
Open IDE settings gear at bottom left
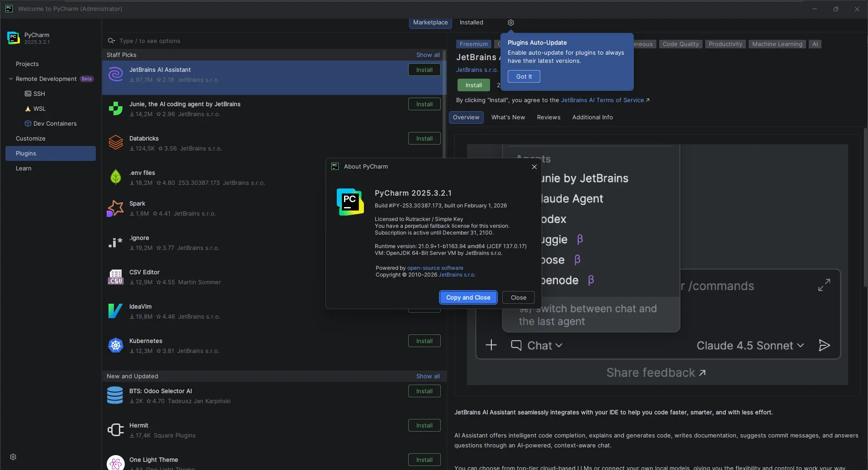[x=13, y=457]
